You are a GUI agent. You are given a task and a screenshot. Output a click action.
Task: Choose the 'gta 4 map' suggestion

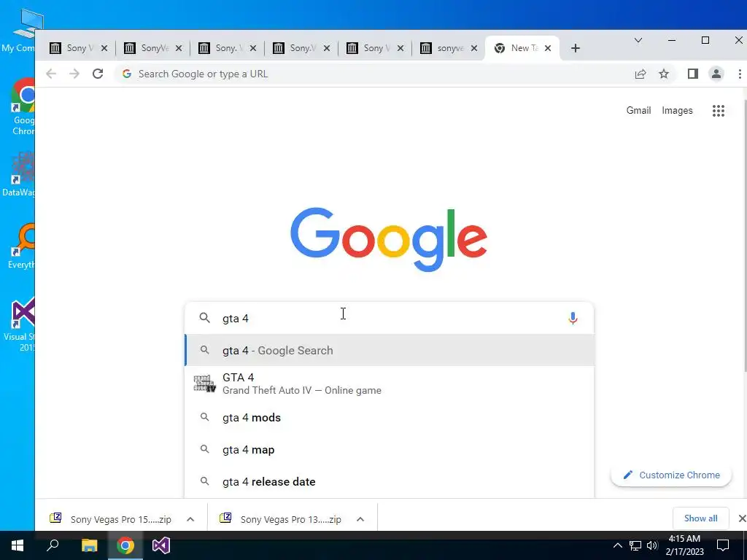pyautogui.click(x=390, y=449)
